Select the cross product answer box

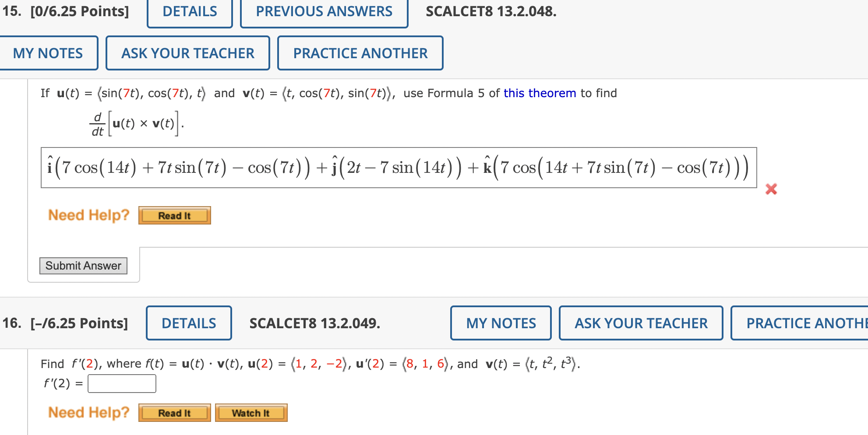399,167
